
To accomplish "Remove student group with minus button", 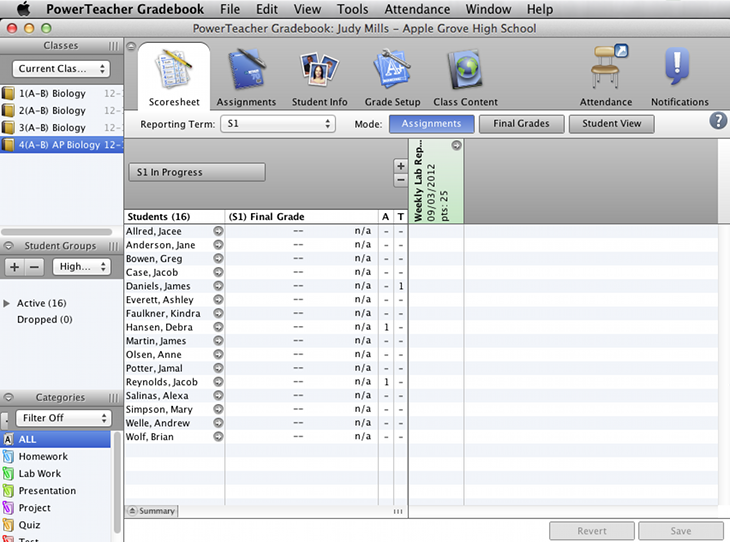I will pyautogui.click(x=34, y=267).
